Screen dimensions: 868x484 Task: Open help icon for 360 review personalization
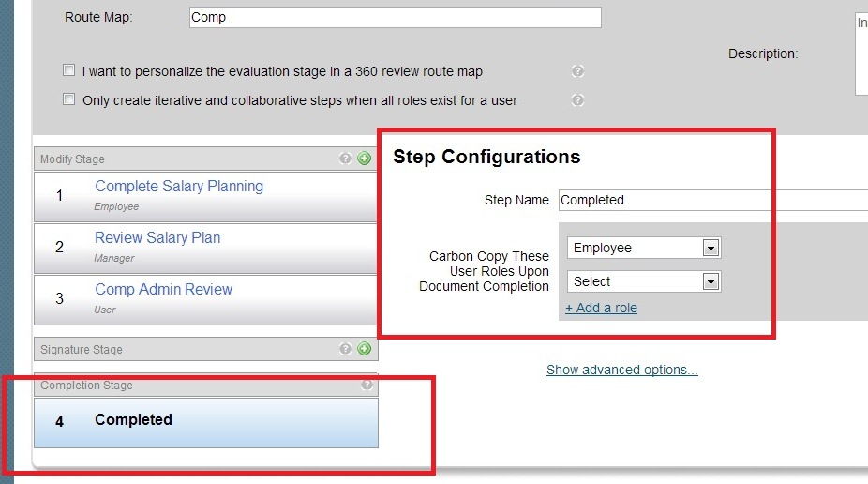(577, 71)
